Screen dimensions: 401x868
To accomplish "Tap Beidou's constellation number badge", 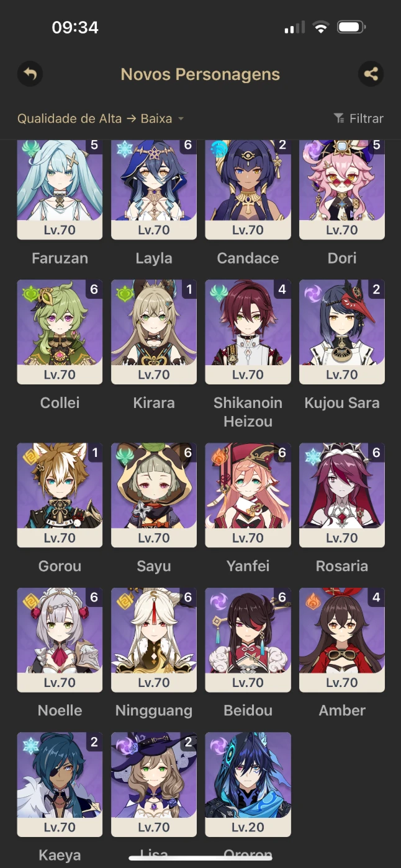I will 282,598.
